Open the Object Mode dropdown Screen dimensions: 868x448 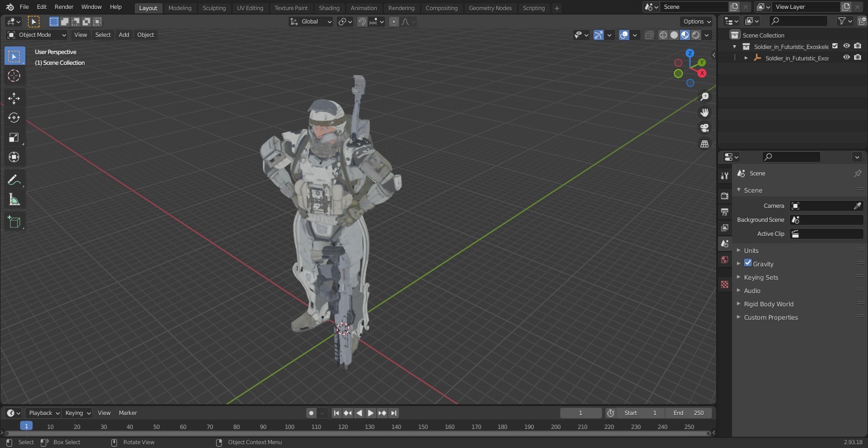point(36,35)
